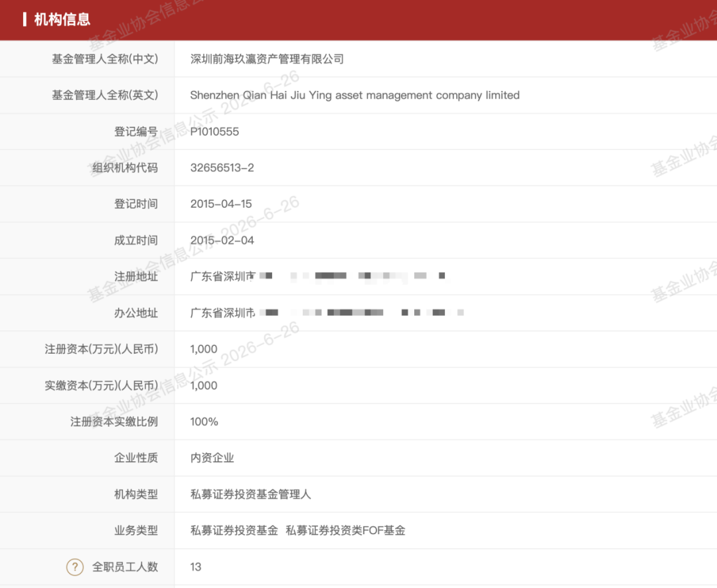
Task: Click the employee count value 13
Action: (x=196, y=567)
